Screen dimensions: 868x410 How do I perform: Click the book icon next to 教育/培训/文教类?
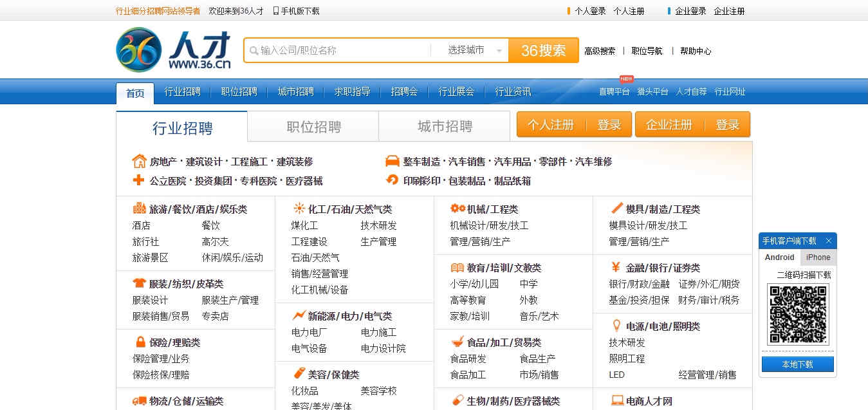(456, 268)
